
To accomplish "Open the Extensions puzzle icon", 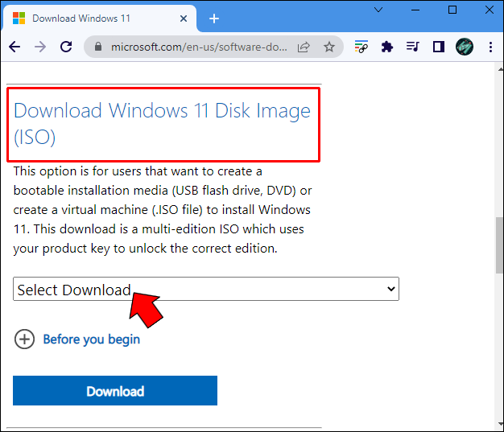I will coord(387,47).
